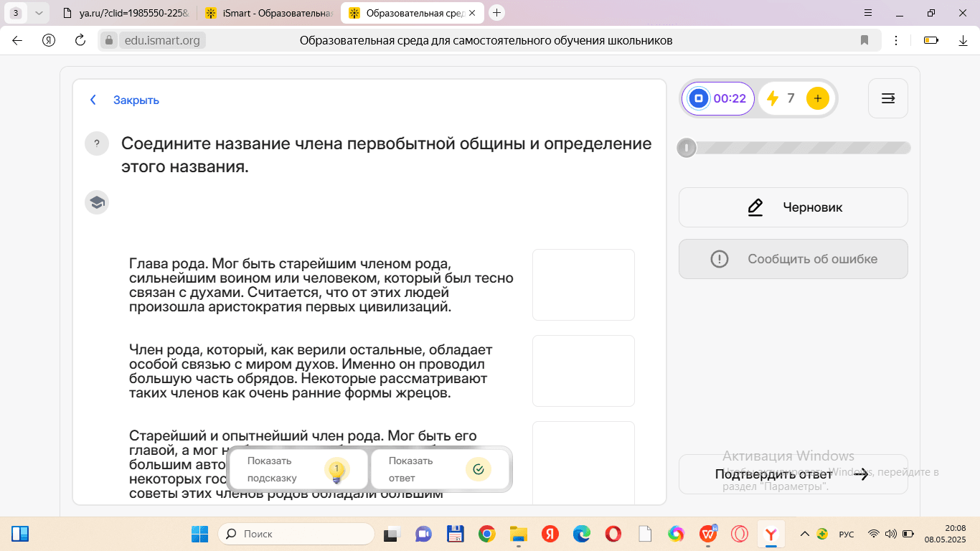
Task: Switch to the iSmart - Образовательная tab
Action: tap(269, 13)
